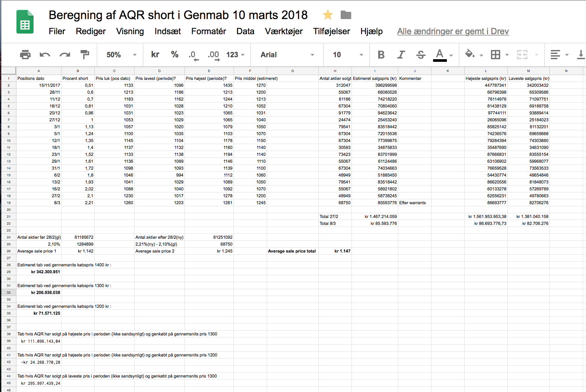Click the print icon

pos(25,55)
